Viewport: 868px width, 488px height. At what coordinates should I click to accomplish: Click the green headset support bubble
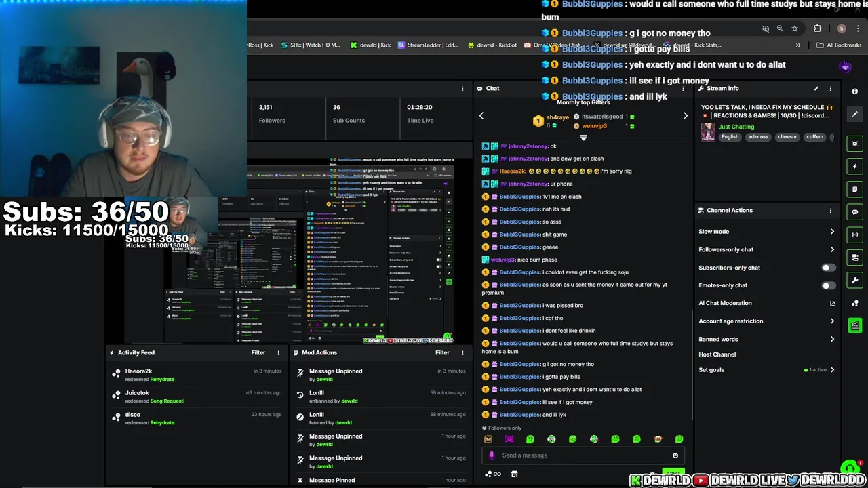(x=849, y=468)
